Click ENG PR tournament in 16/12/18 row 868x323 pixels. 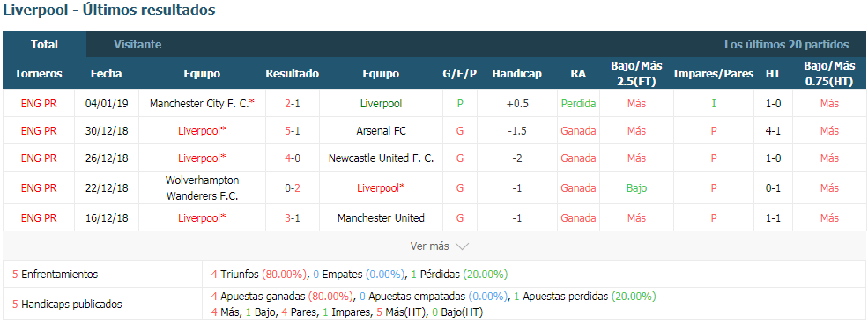39,218
